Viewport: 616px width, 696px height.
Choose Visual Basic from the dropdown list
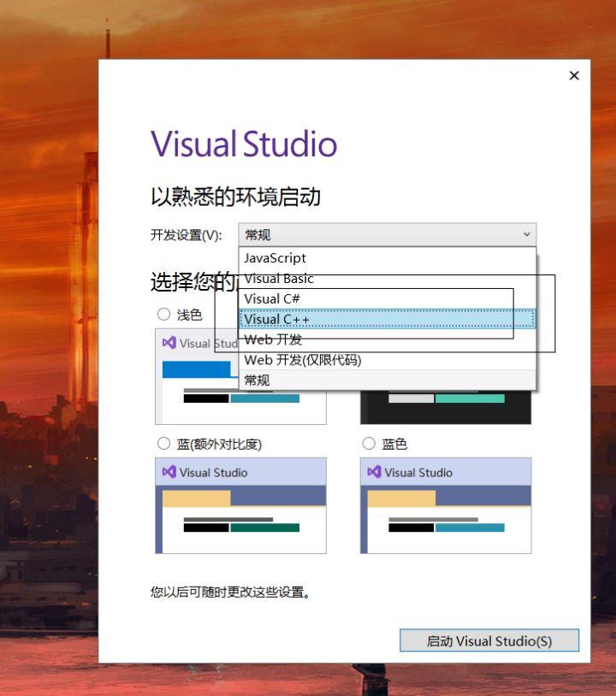[387, 278]
